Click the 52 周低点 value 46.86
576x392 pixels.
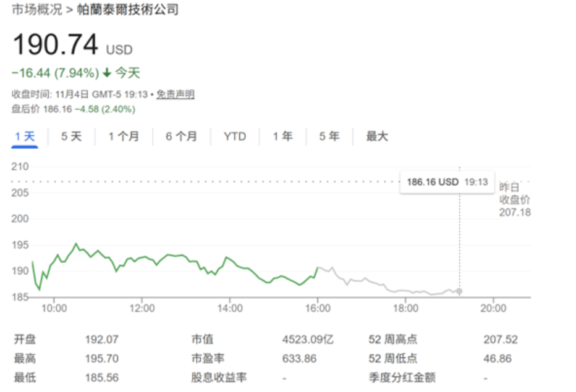tap(498, 359)
